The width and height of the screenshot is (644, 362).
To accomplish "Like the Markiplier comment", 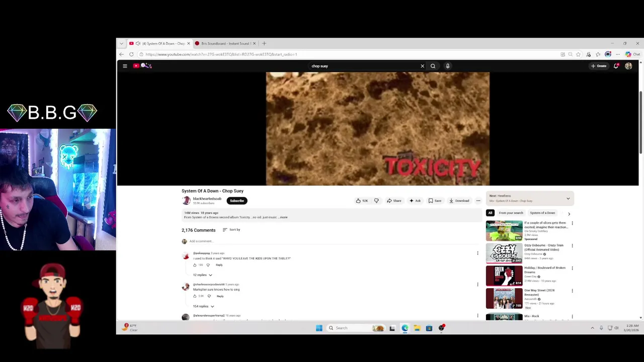I will tap(195, 296).
